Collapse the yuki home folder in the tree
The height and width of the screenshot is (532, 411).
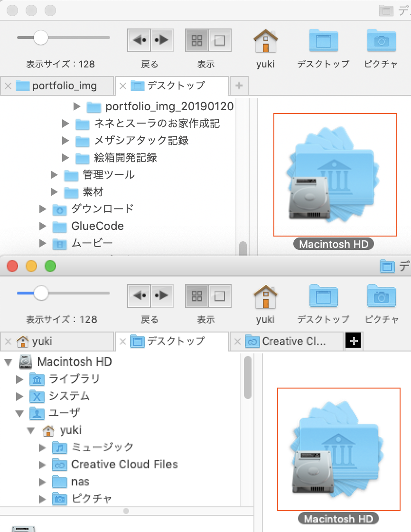tap(31, 430)
